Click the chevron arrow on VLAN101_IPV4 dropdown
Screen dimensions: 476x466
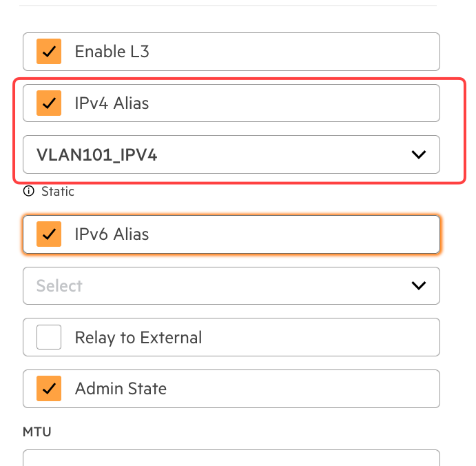click(418, 154)
